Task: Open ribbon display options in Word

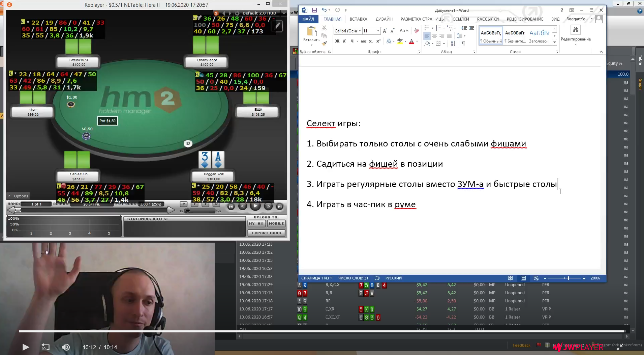Action: pyautogui.click(x=572, y=10)
